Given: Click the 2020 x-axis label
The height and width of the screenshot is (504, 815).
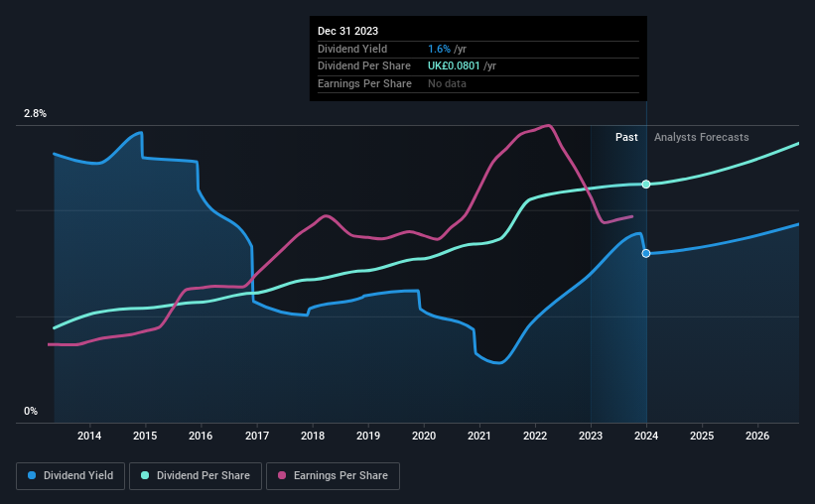Looking at the screenshot, I should pos(424,436).
